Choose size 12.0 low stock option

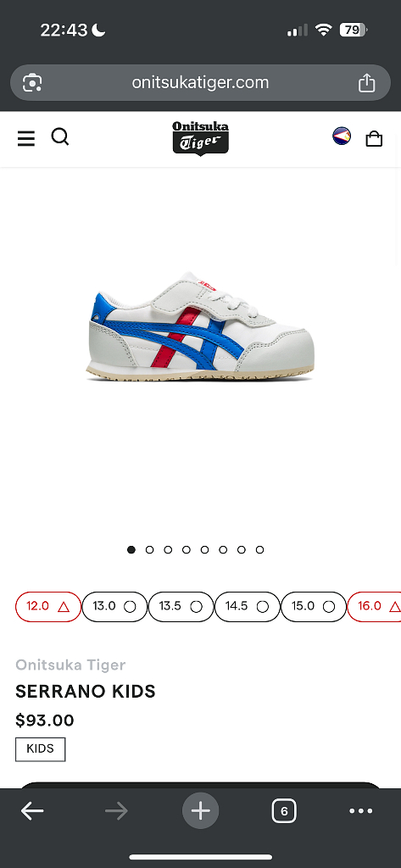click(x=48, y=606)
